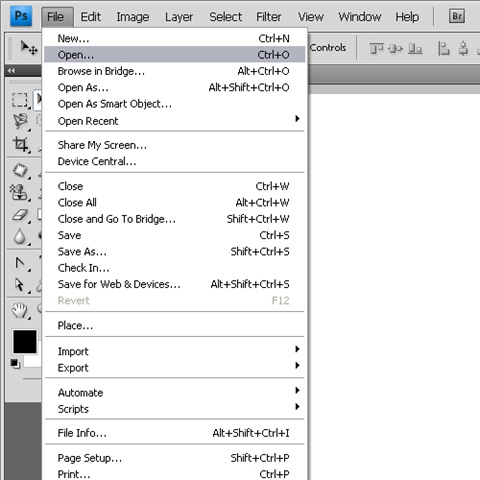Choose Open As Smart Object...

175,104
